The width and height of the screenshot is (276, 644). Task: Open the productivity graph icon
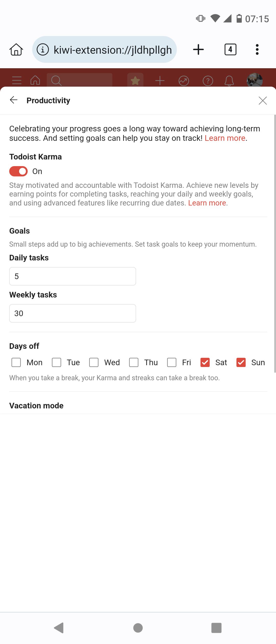tap(184, 80)
